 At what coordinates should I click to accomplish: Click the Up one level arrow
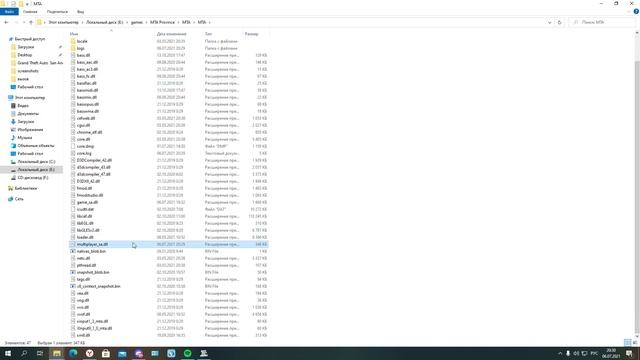tap(31, 22)
